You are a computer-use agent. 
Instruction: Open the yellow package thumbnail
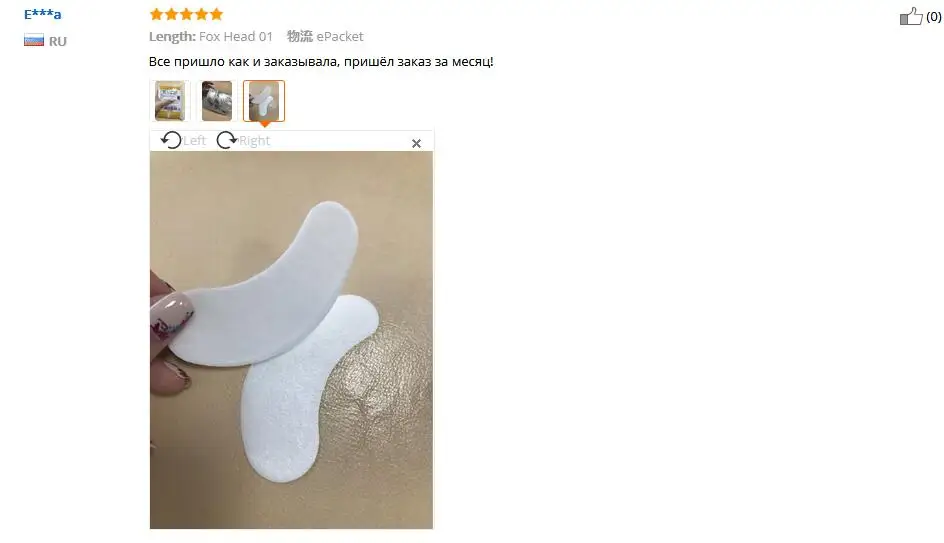(x=170, y=101)
